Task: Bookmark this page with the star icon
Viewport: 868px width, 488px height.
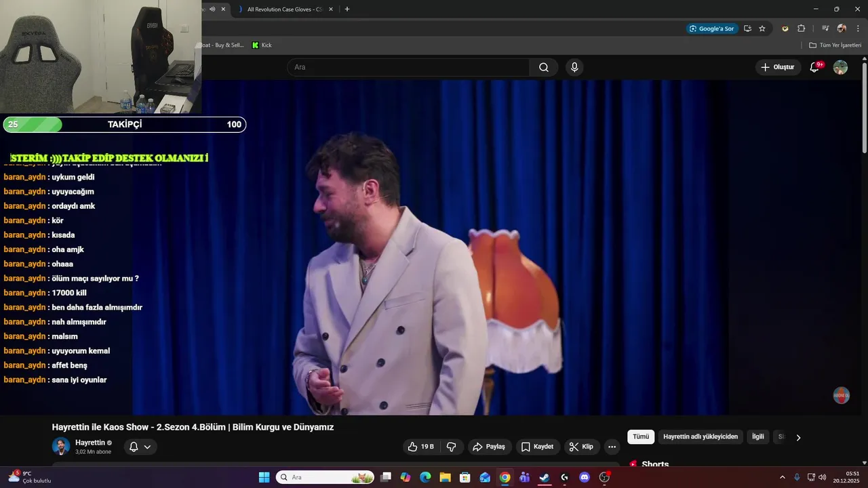Action: (762, 28)
